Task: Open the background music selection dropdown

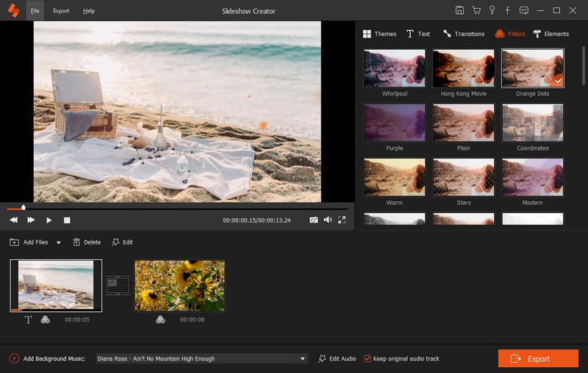Action: click(302, 358)
